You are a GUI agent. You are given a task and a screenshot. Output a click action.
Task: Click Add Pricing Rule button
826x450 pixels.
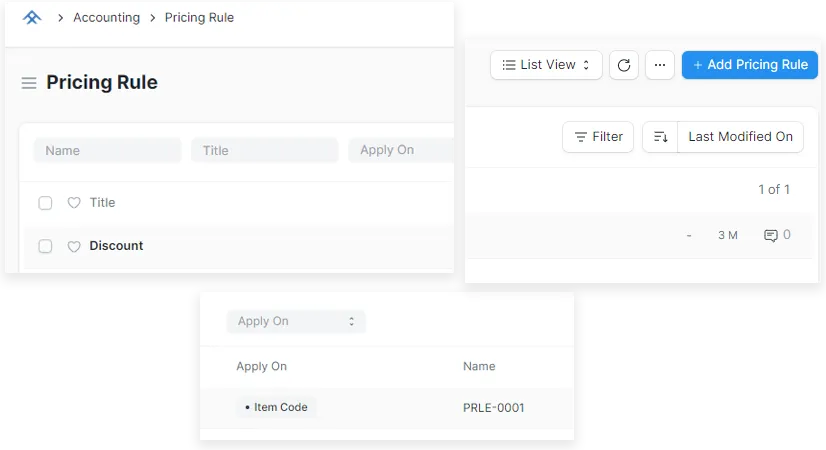[750, 65]
